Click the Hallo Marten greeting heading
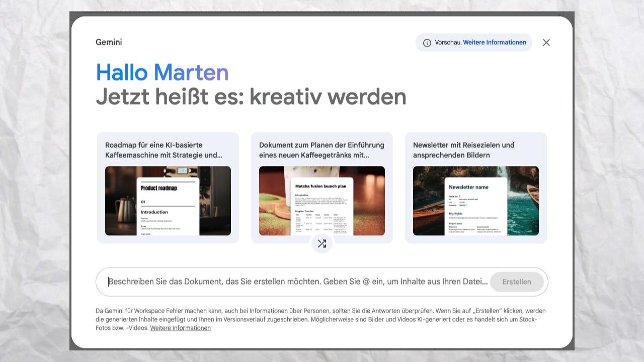Screen dimensions: 644x362 162,72
